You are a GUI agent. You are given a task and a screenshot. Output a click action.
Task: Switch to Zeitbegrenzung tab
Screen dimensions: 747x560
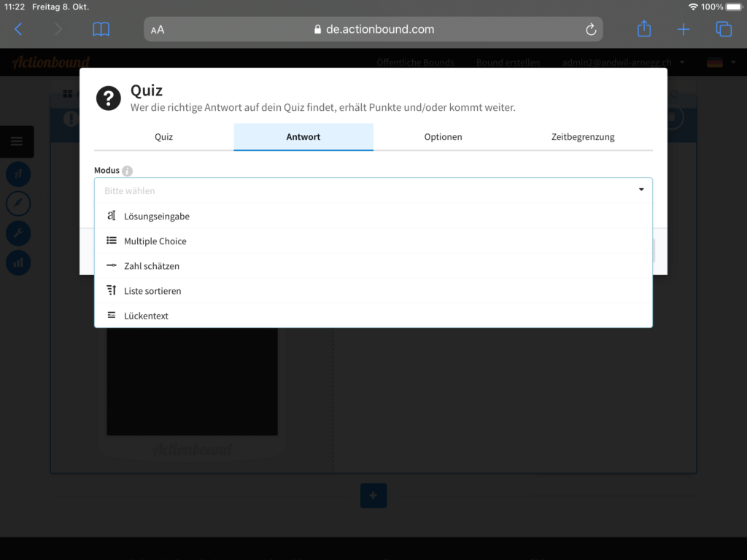(x=582, y=137)
